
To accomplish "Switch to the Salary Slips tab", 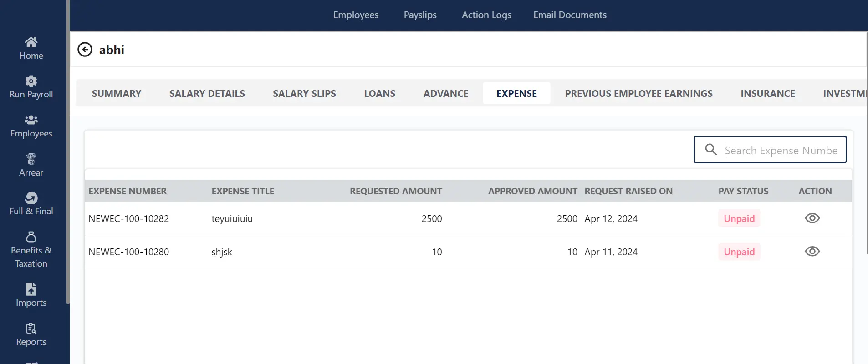I will coord(304,93).
